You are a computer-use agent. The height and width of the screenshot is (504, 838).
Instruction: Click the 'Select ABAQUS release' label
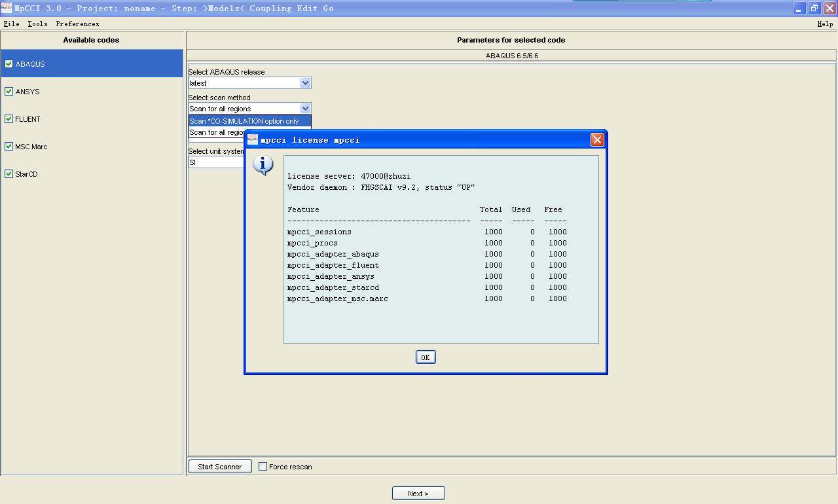pos(227,72)
